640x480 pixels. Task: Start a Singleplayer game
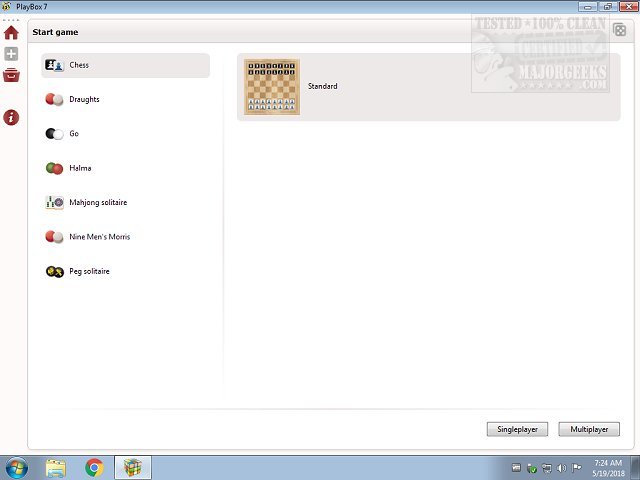pyautogui.click(x=517, y=429)
